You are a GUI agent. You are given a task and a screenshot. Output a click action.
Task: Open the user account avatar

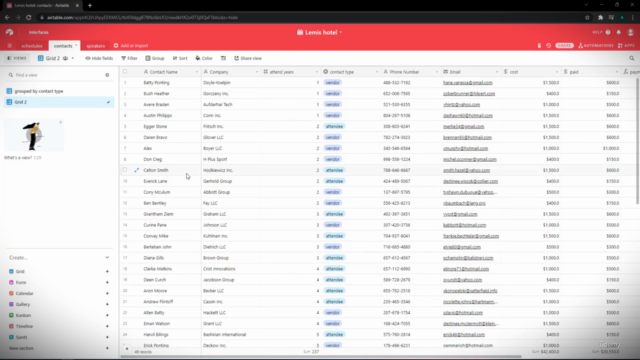[x=631, y=32]
